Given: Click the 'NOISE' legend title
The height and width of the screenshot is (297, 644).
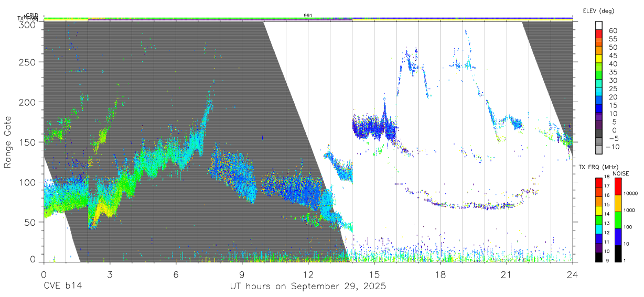Looking at the screenshot, I should (x=620, y=173).
